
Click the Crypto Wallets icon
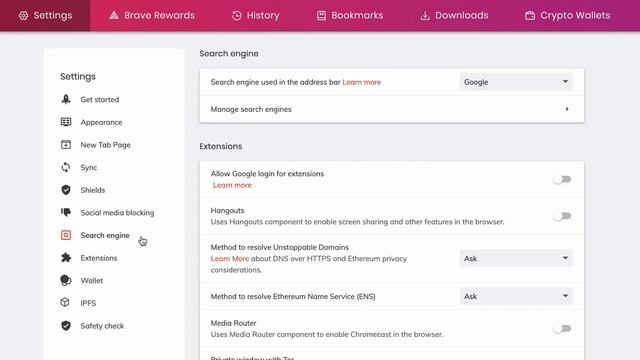coord(530,16)
